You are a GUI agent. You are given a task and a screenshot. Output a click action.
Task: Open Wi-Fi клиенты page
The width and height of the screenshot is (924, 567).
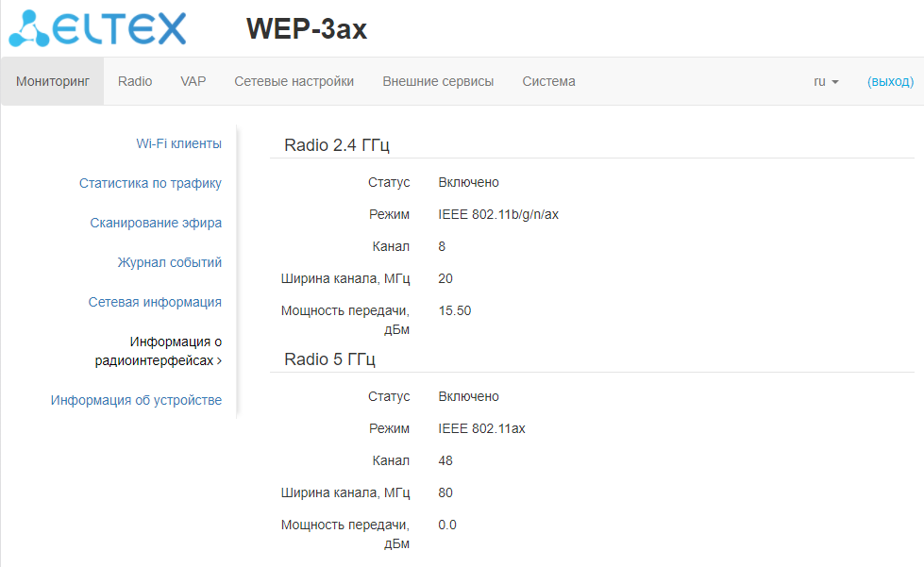click(178, 143)
